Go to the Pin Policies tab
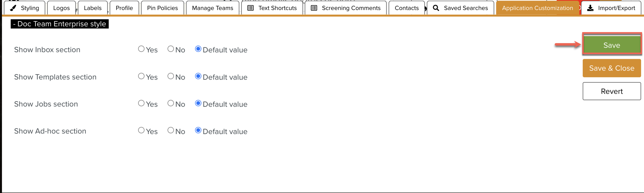The image size is (644, 193). pos(162,8)
